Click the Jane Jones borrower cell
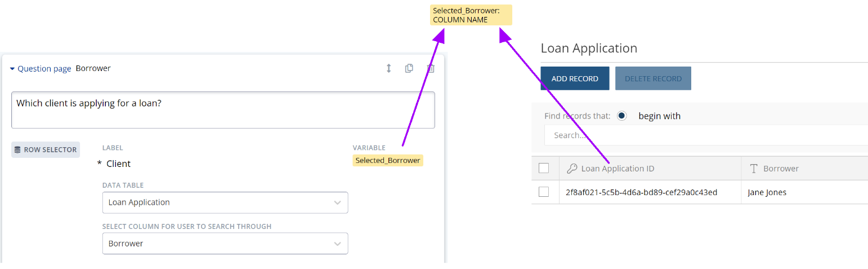Viewport: 868px width, 269px height. coord(767,192)
